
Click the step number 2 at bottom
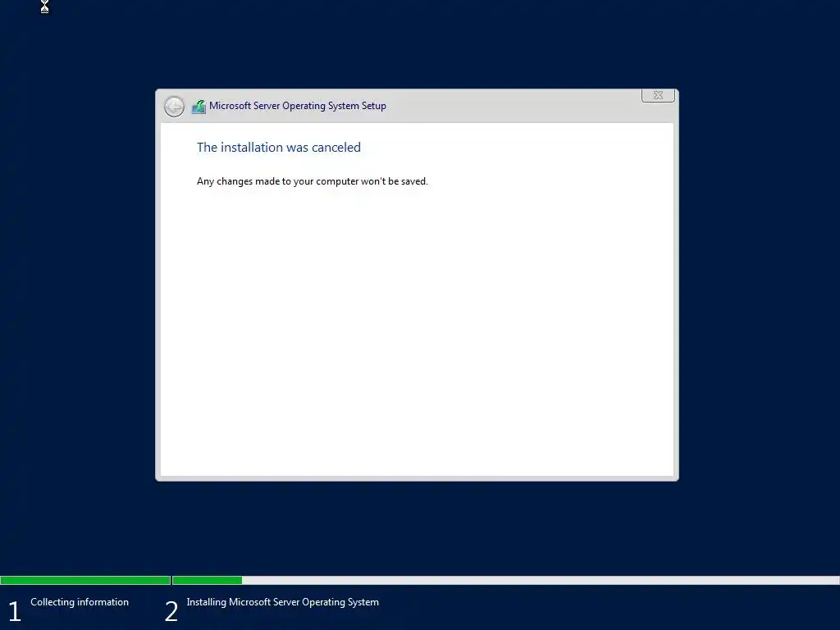pyautogui.click(x=171, y=611)
